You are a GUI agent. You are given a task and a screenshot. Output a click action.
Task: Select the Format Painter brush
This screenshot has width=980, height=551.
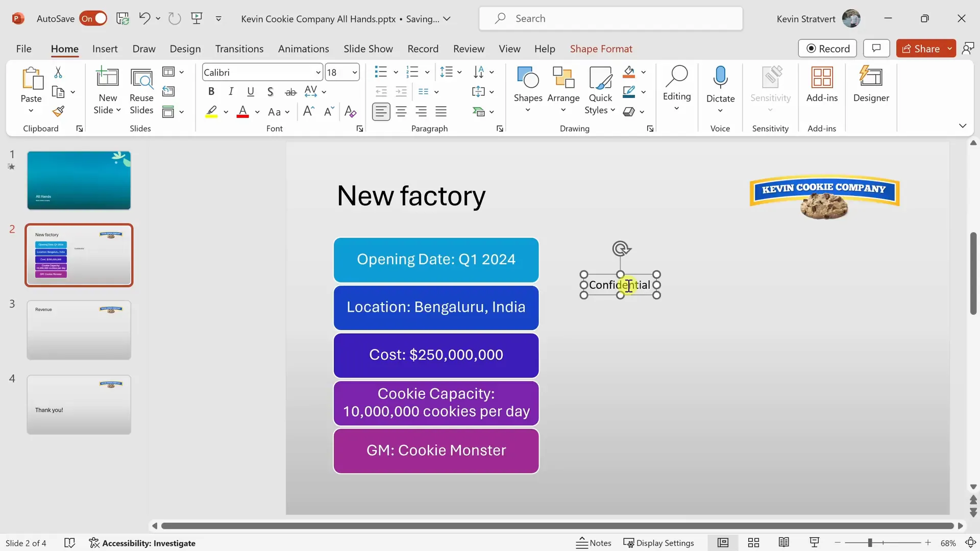click(58, 111)
